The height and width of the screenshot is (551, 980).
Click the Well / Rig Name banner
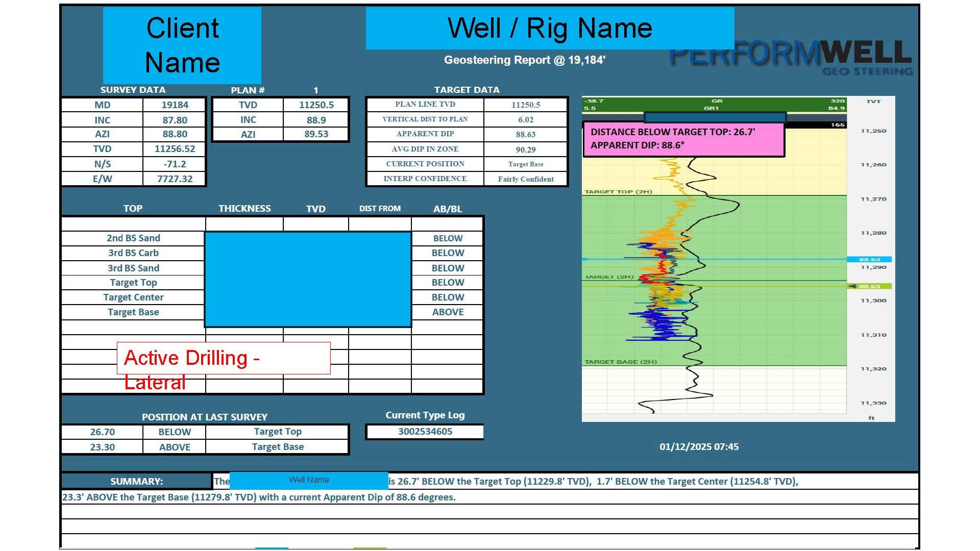pos(549,28)
